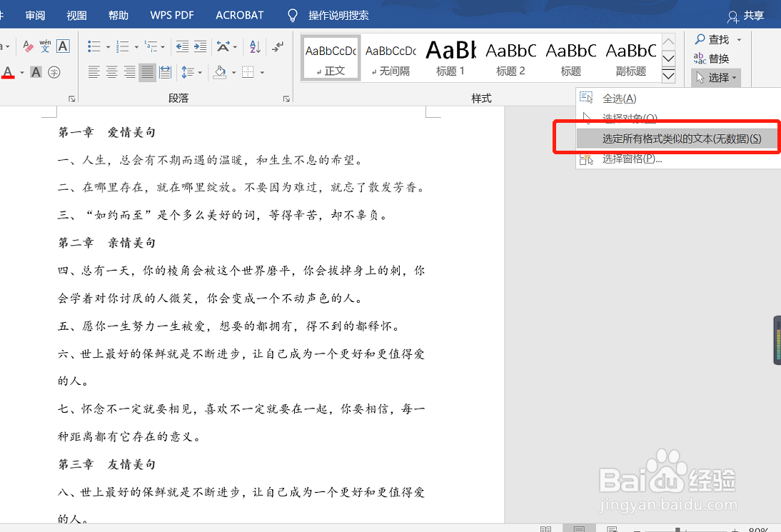Decrease paragraph indent
The image size is (781, 532).
pos(182,47)
